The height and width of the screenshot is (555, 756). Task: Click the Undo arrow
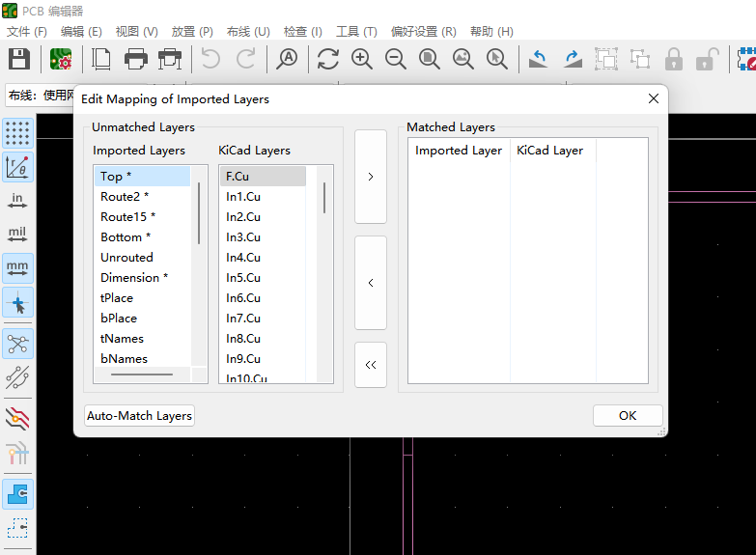coord(210,59)
